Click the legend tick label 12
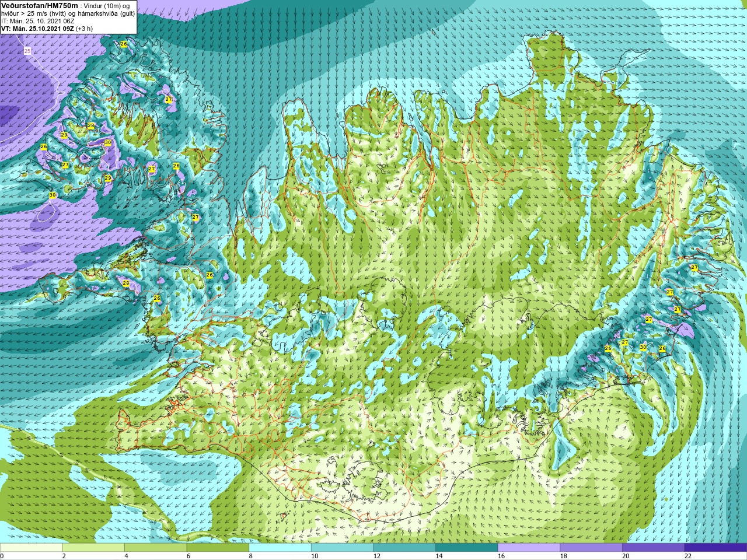This screenshot has height=560, width=747. (x=377, y=556)
